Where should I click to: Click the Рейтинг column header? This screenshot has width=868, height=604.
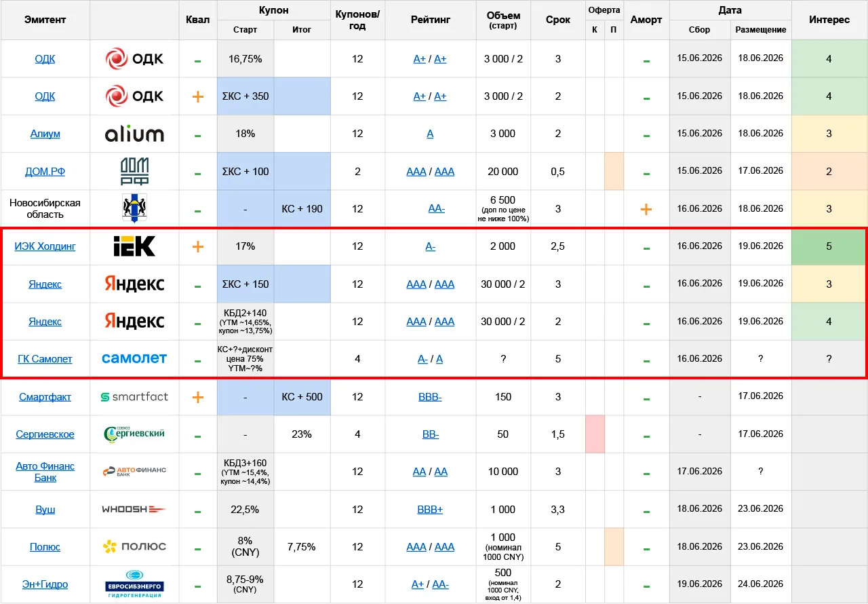coord(430,20)
